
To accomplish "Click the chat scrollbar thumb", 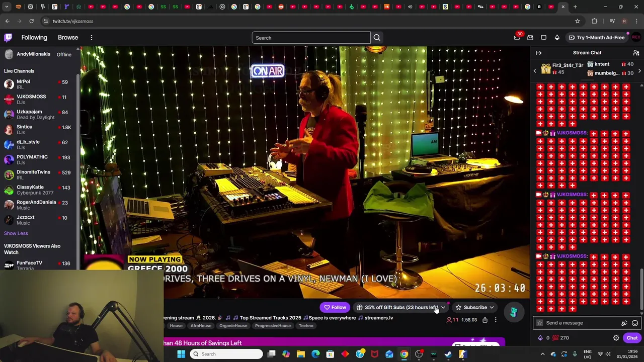I will (641, 290).
